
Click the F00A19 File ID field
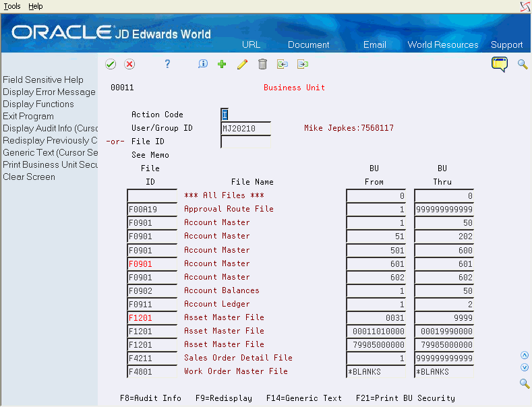coord(152,210)
